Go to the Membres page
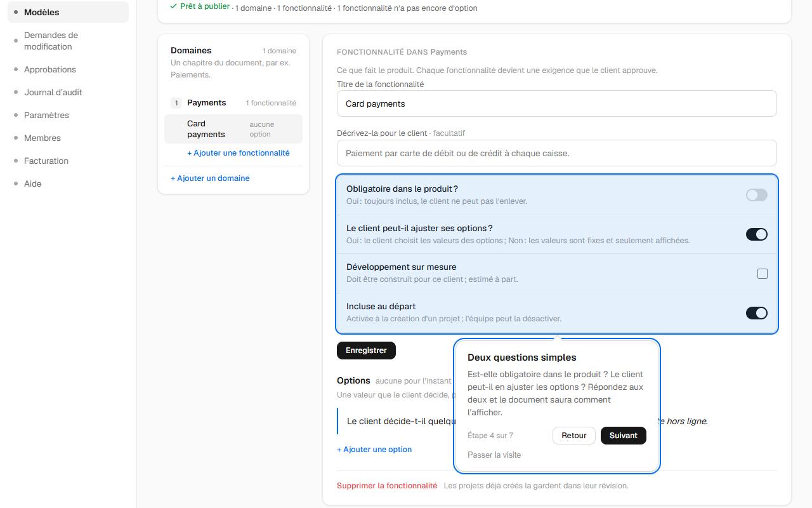 [x=68, y=138]
